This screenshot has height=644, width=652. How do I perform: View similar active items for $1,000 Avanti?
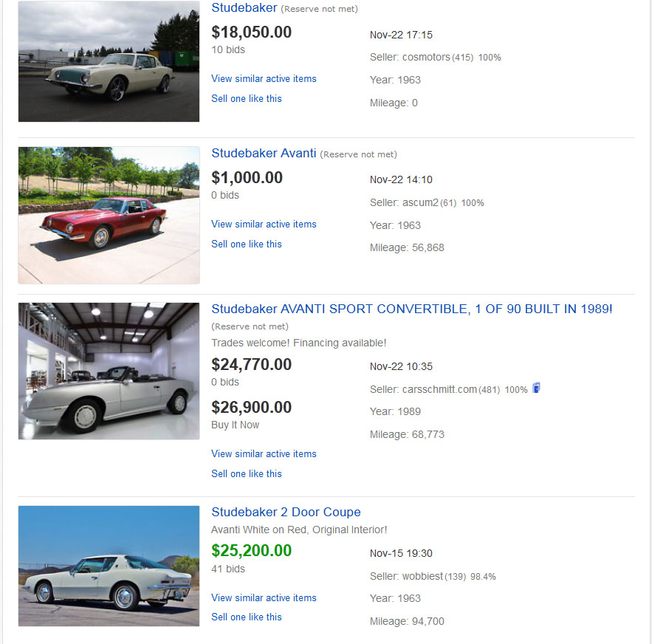point(264,225)
